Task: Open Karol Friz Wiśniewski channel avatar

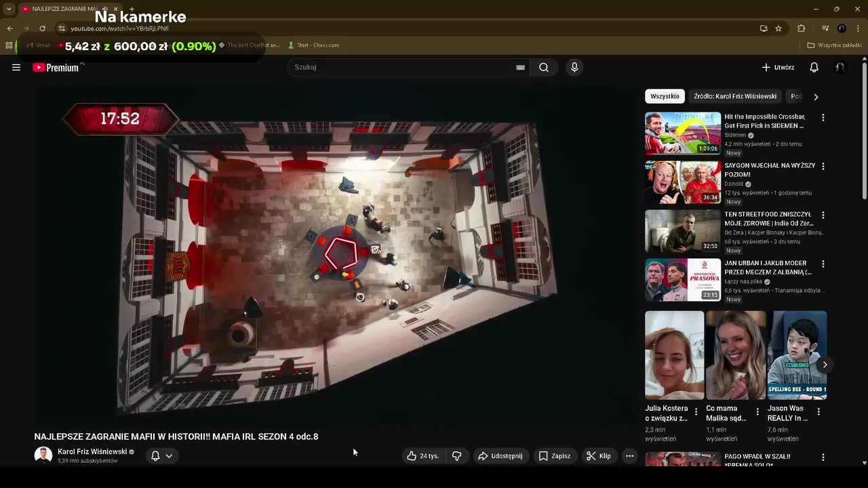Action: click(x=43, y=455)
